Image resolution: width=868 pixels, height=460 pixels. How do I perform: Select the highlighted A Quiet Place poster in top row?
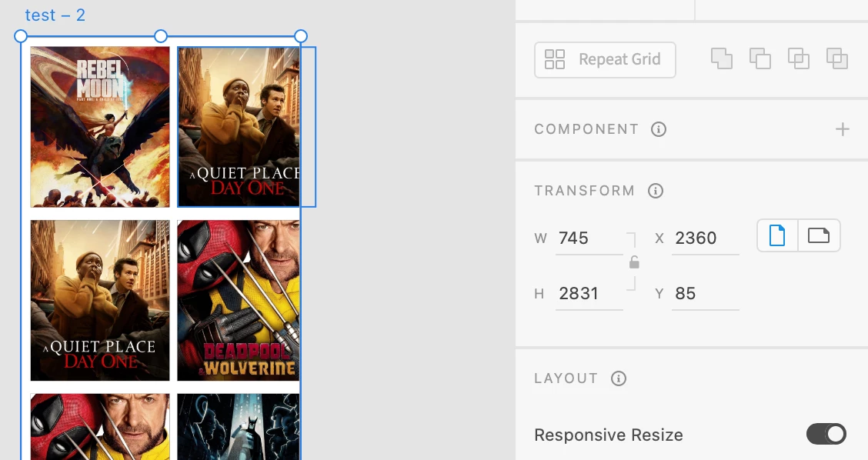tap(239, 127)
